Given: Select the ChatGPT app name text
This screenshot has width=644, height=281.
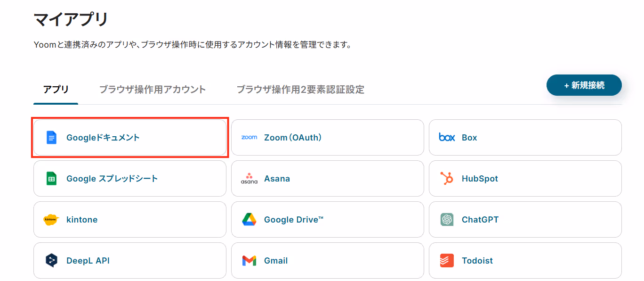Looking at the screenshot, I should coord(480,220).
